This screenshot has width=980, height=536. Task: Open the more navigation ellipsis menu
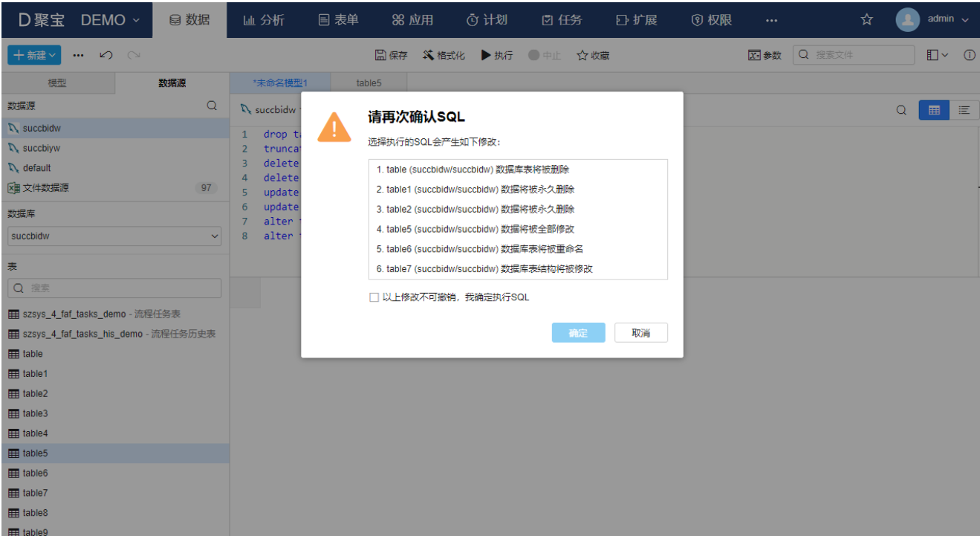771,20
